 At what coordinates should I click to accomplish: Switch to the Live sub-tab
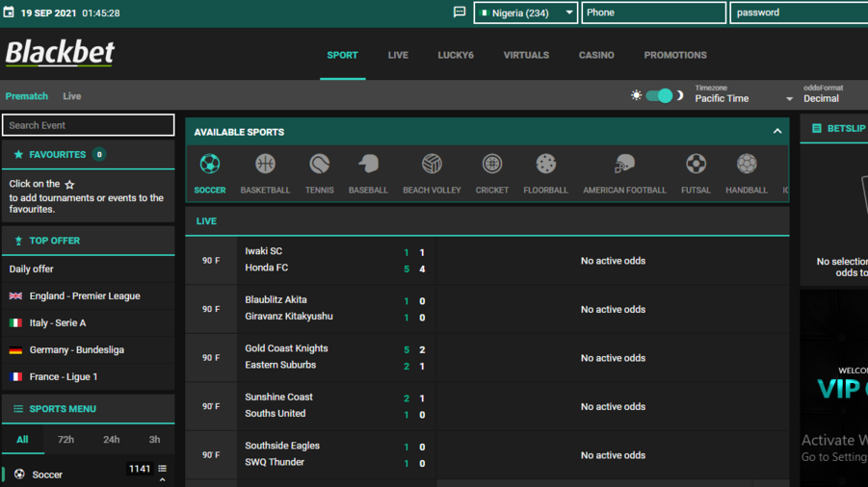coord(72,96)
